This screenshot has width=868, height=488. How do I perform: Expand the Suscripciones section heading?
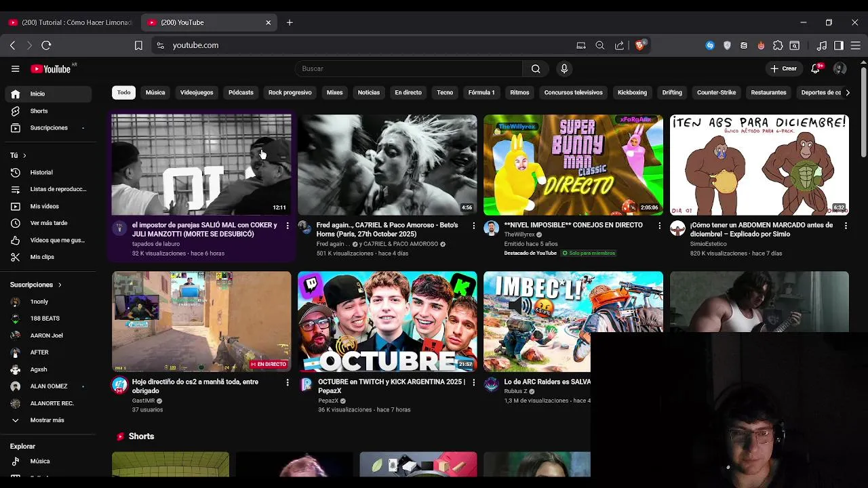(35, 285)
